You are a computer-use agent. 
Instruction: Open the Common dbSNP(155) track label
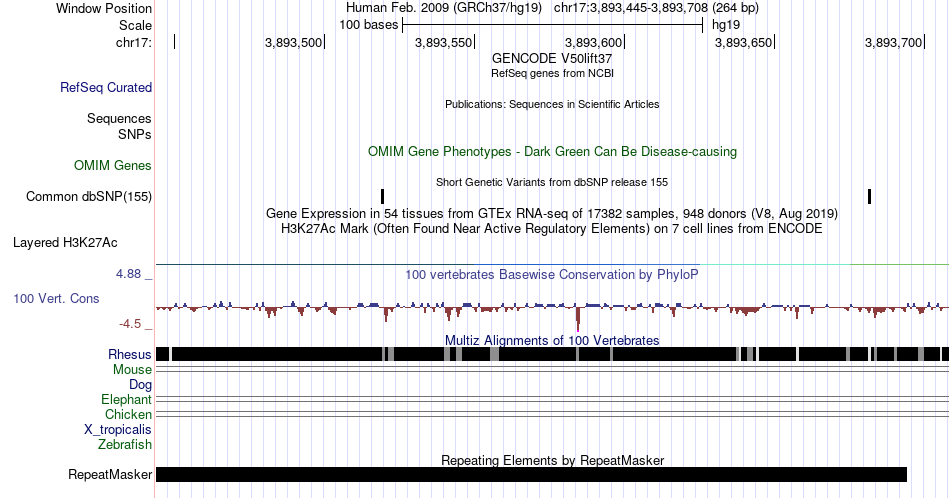[x=89, y=196]
